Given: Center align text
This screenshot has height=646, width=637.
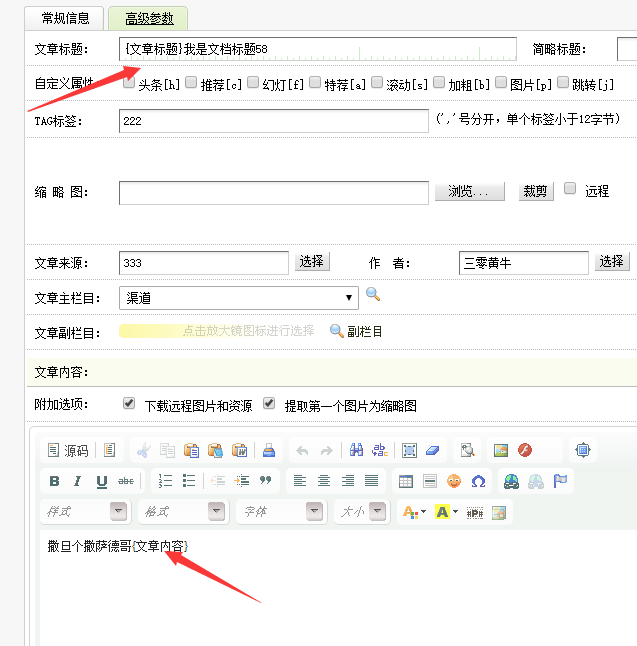Looking at the screenshot, I should point(324,481).
